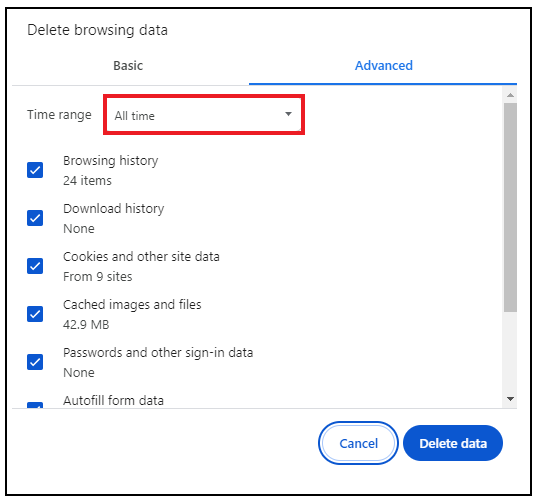This screenshot has height=498, width=534.
Task: Open the Time range dropdown
Action: point(204,115)
